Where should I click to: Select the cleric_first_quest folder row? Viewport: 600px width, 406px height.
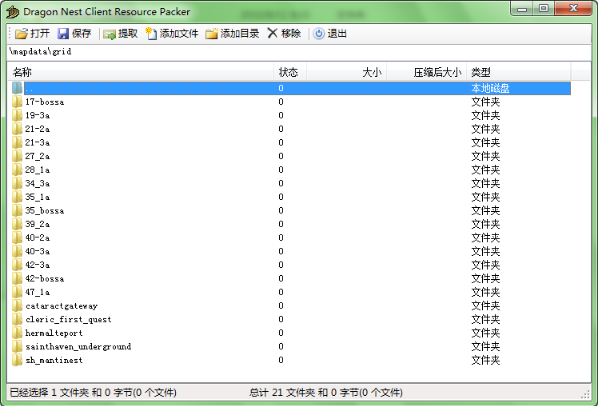click(291, 319)
